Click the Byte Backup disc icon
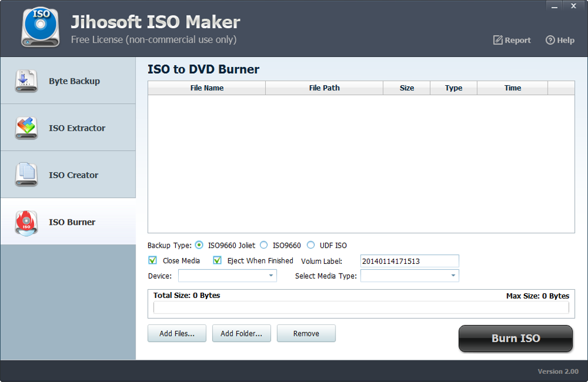 27,81
